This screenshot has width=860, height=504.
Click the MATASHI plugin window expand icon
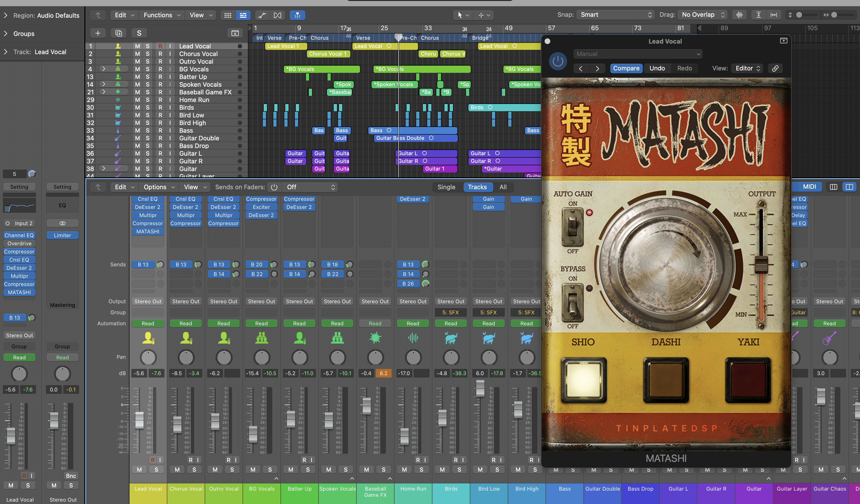tap(784, 41)
